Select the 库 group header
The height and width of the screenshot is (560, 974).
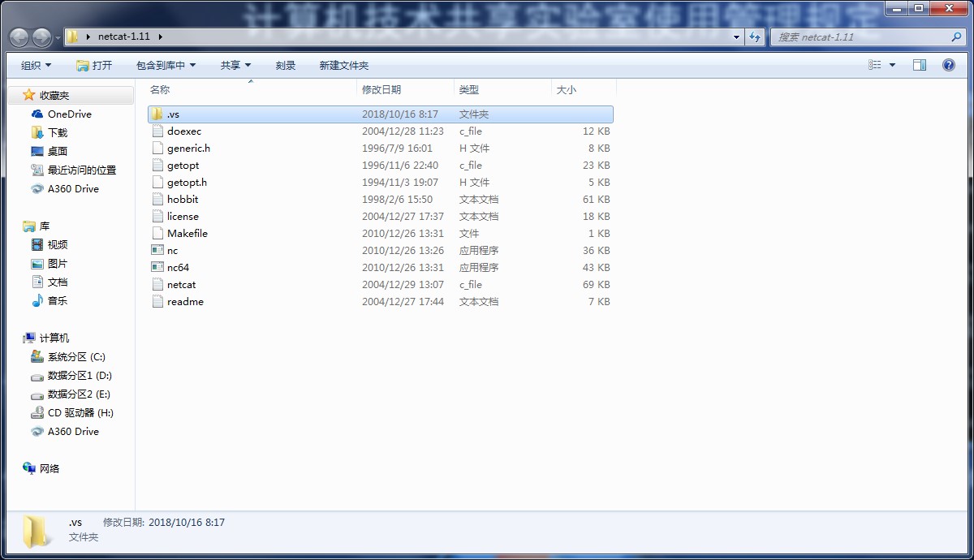point(37,226)
